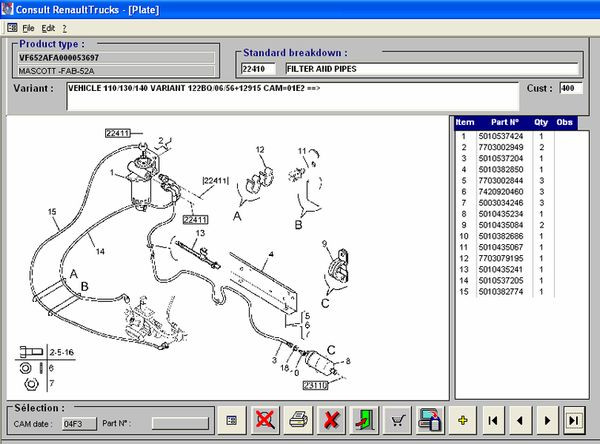Click the red X delete icon
Viewport: 600px width, 444px height.
click(330, 420)
